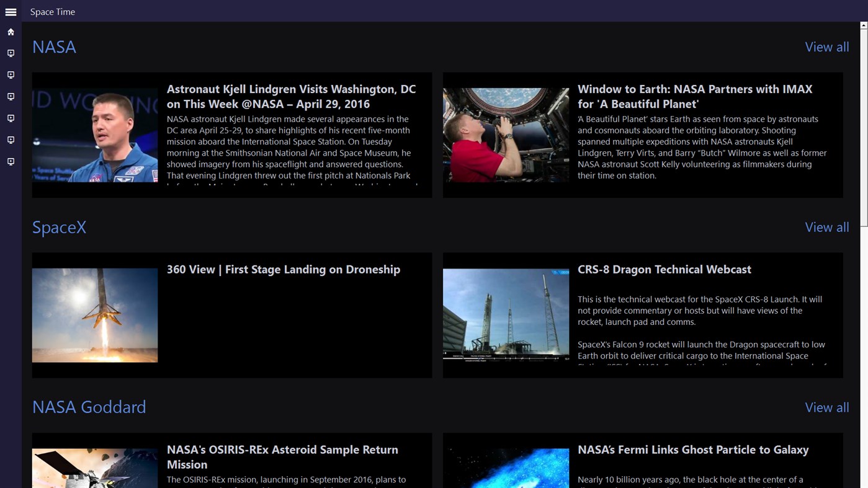The height and width of the screenshot is (488, 868).
Task: Open the 'Window to Earth' IMAX article
Action: pyautogui.click(x=506, y=134)
